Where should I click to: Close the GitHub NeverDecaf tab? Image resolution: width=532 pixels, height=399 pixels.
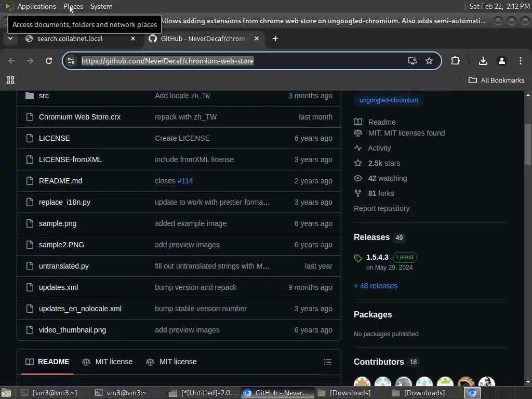tap(257, 38)
